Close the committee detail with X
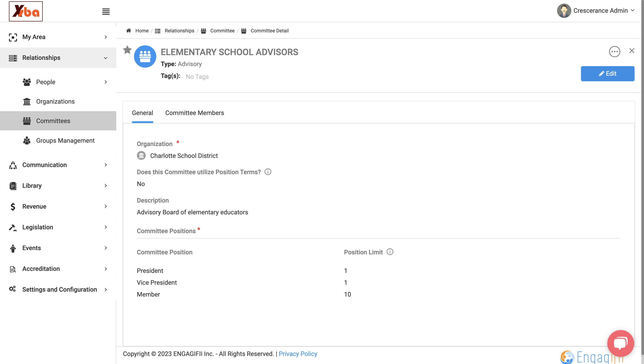The width and height of the screenshot is (644, 364). (631, 51)
